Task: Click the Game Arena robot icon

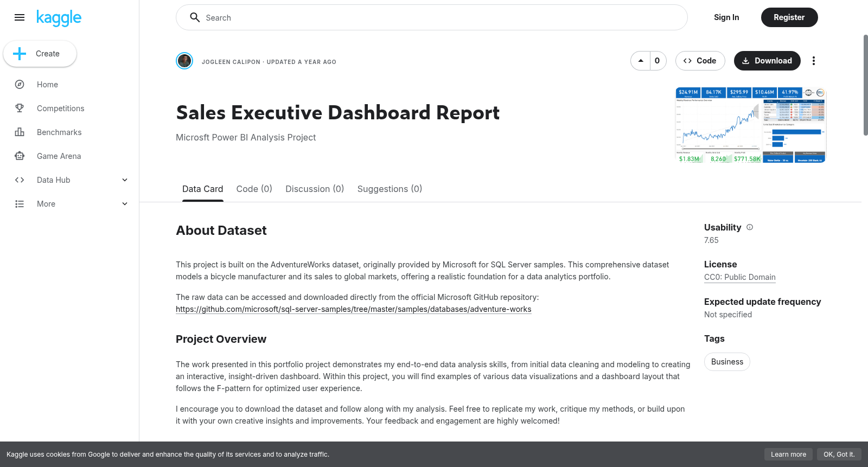Action: pos(20,156)
